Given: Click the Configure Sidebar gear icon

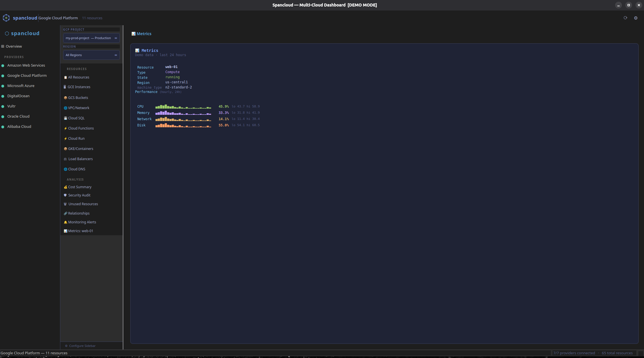Looking at the screenshot, I should point(66,346).
